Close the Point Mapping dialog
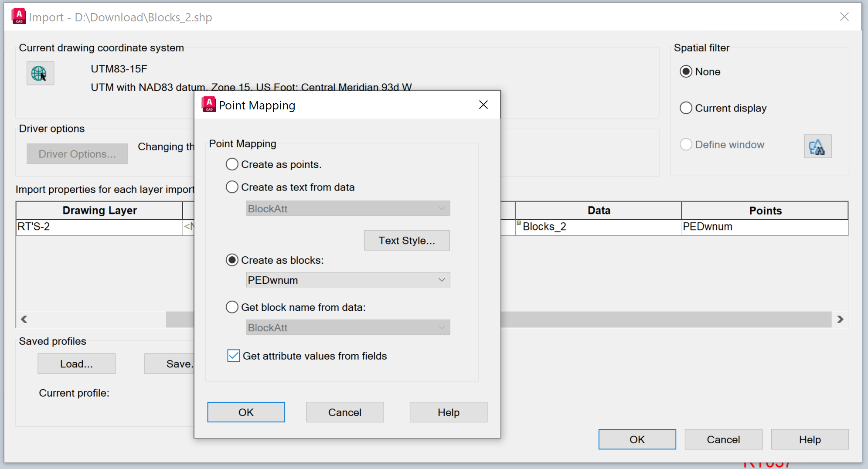This screenshot has height=469, width=868. click(483, 105)
